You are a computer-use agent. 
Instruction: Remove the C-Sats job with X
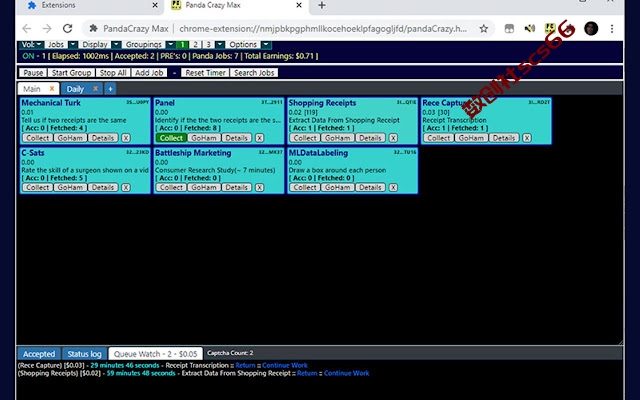126,187
